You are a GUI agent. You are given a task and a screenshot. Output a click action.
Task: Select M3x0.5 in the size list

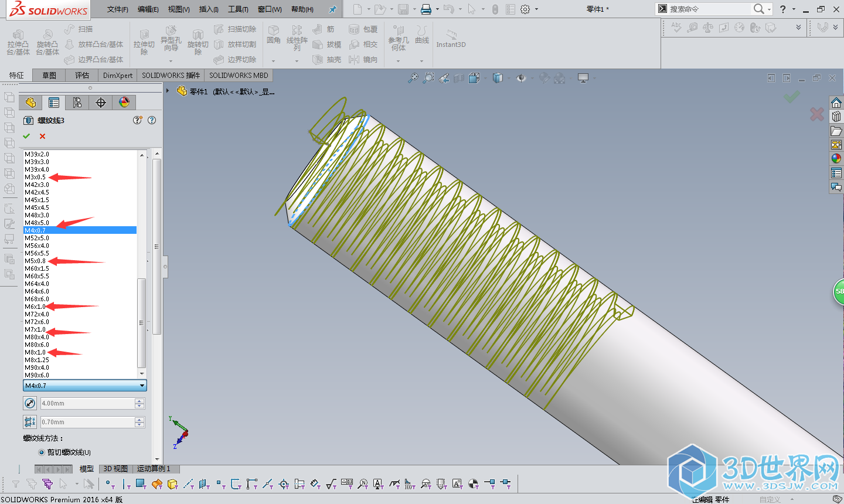[x=80, y=177]
